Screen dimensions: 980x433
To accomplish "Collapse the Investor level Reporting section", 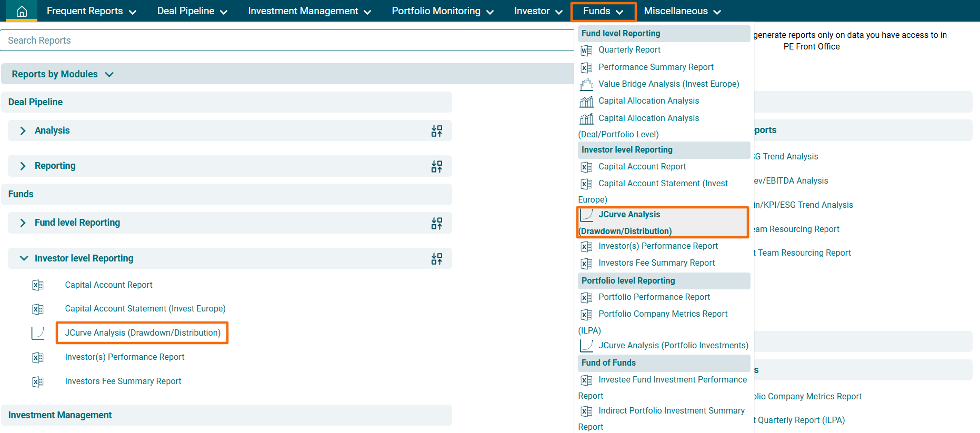I will coord(24,258).
